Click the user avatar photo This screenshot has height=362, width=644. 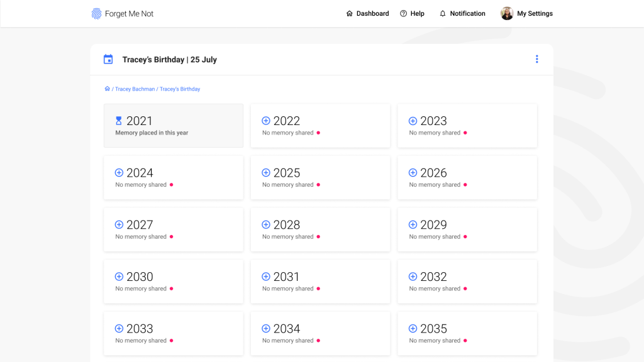[507, 14]
